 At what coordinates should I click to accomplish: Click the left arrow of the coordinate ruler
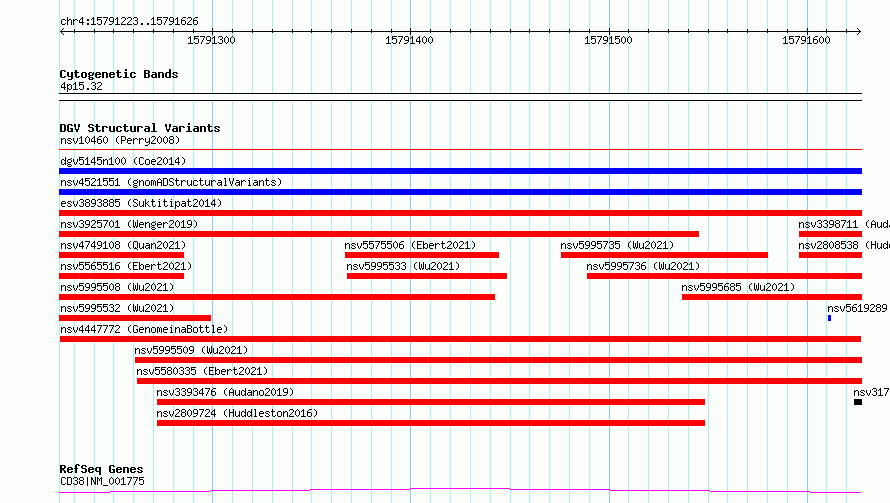(62, 31)
